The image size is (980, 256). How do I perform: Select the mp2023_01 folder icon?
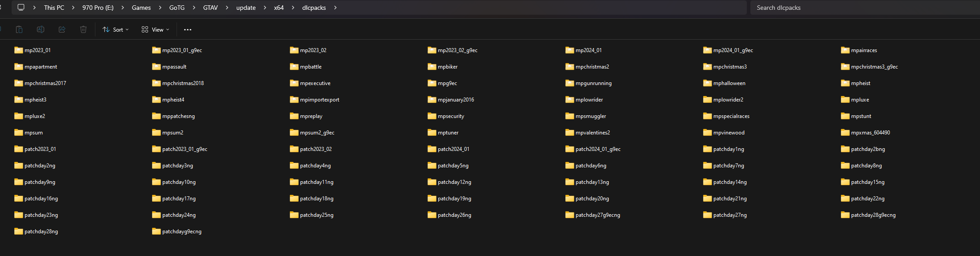click(19, 50)
